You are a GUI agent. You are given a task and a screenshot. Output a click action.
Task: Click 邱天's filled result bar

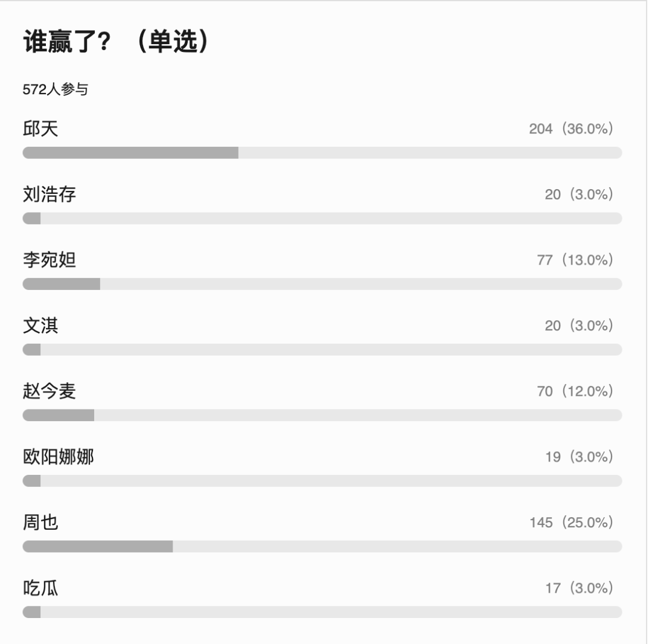click(x=130, y=153)
